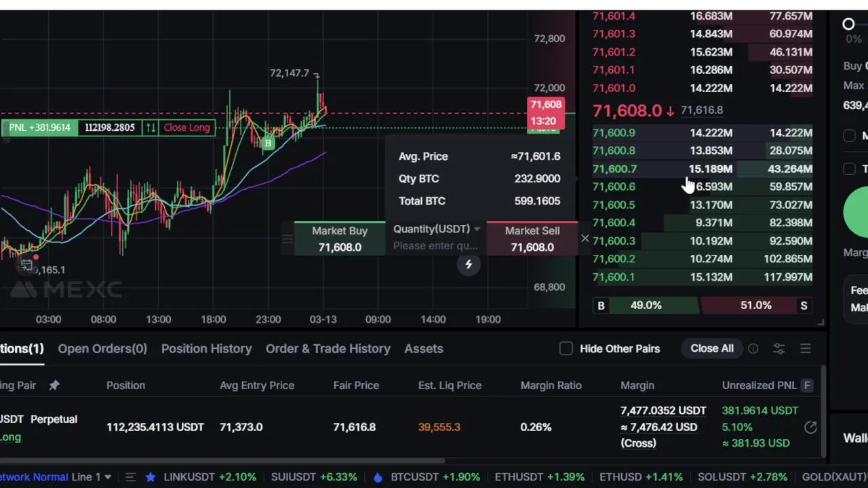Click the last price 71,608.0 in order book

(627, 110)
